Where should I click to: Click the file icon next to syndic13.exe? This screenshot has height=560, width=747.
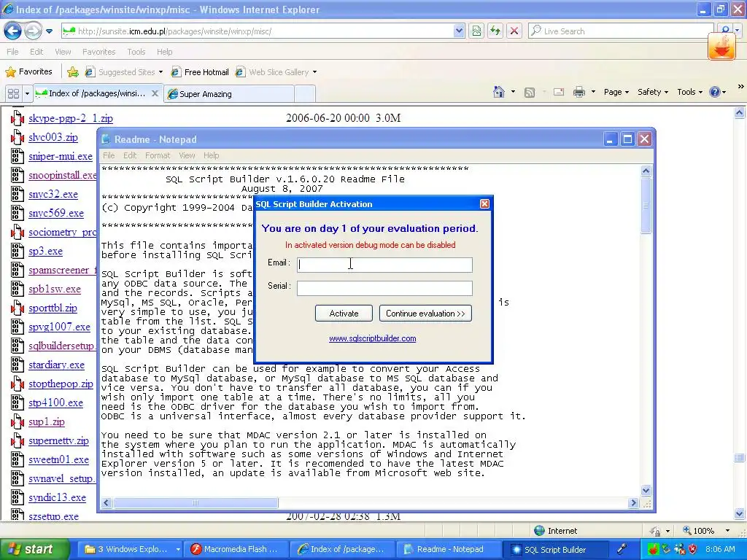[x=18, y=497]
